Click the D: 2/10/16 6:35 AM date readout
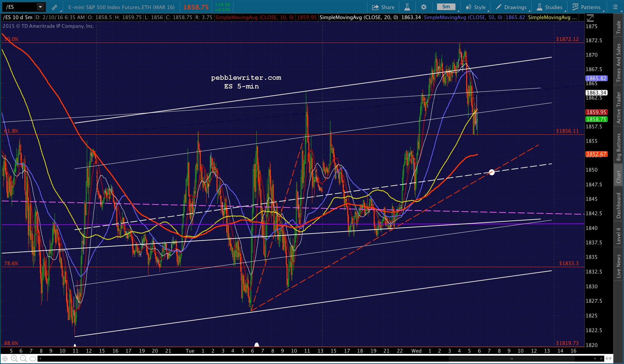Image resolution: width=624 pixels, height=364 pixels. pos(60,17)
